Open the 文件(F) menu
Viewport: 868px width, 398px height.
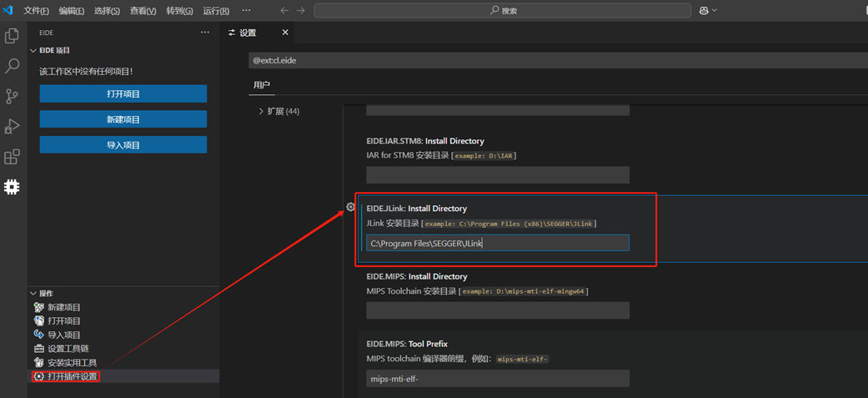coord(36,11)
